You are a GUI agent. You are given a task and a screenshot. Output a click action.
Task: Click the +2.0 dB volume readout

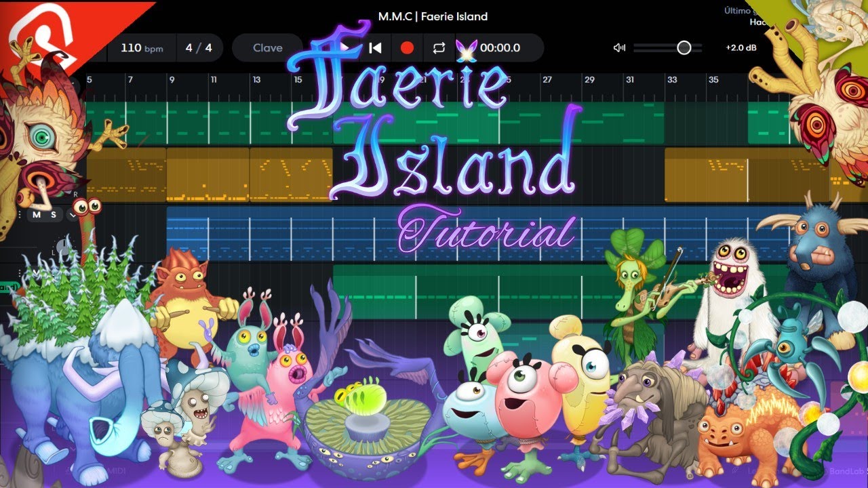click(741, 48)
